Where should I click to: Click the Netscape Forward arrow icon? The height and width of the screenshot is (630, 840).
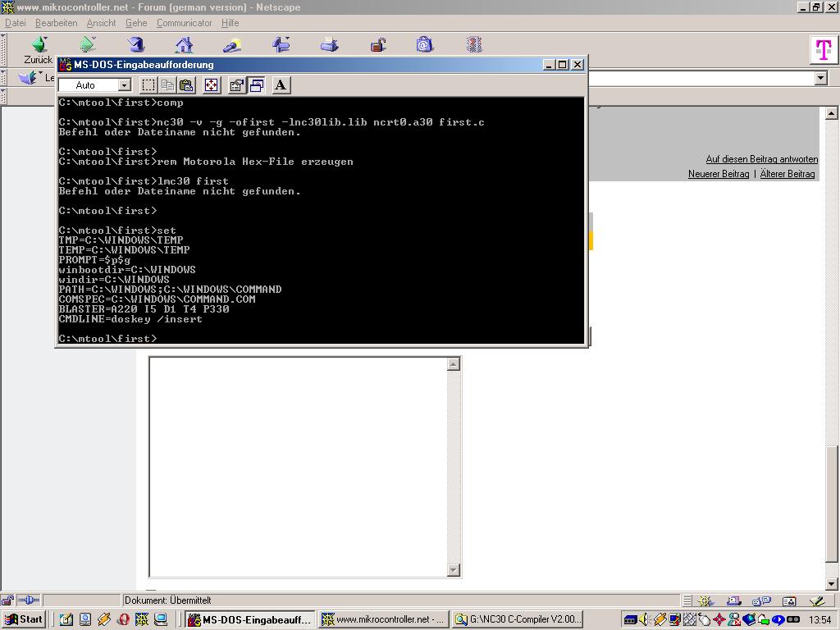click(88, 44)
